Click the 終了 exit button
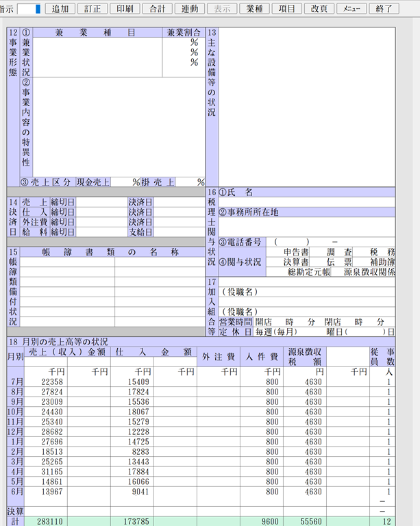420x526 pixels. coord(384,9)
